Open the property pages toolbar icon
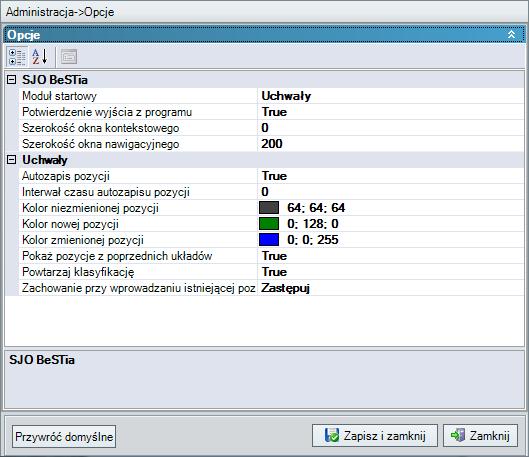The image size is (529, 457). 69,57
